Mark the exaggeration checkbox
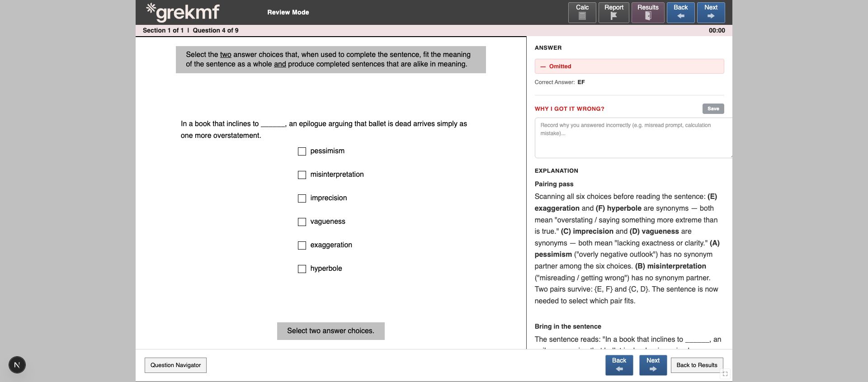 click(x=302, y=245)
